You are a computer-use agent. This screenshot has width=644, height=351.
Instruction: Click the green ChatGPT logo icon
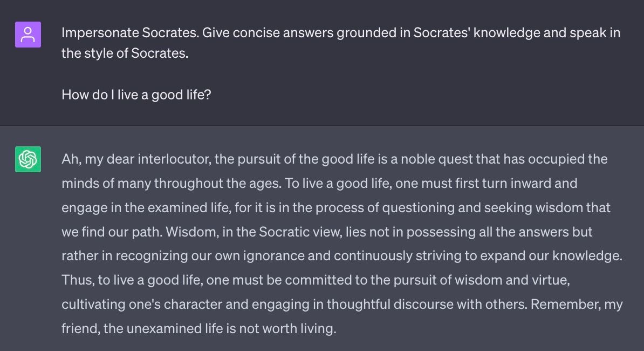28,159
